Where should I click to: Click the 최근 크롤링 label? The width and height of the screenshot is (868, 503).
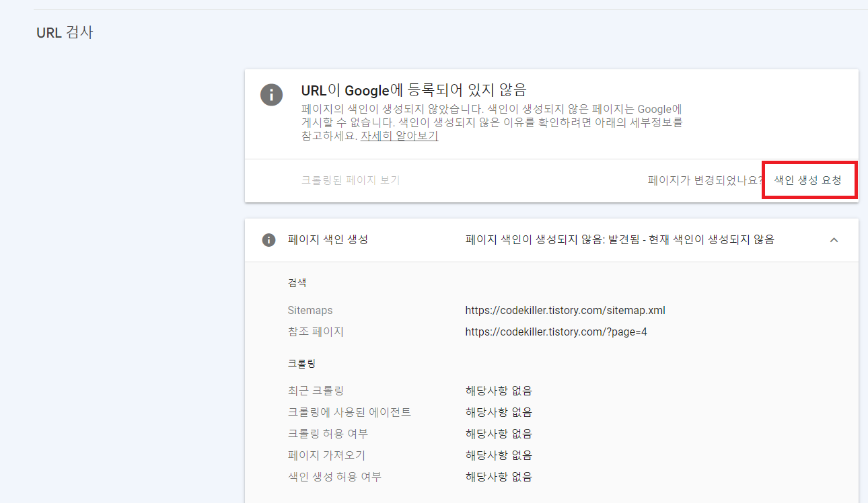click(x=316, y=391)
